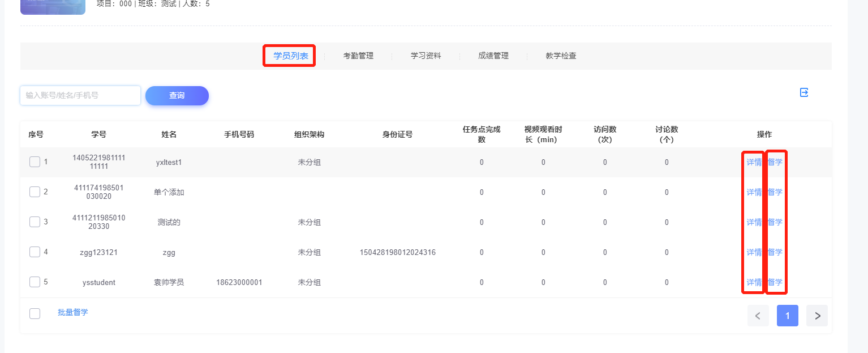Viewport: 868px width, 353px height.
Task: Click the 批量督学 link
Action: 73,312
